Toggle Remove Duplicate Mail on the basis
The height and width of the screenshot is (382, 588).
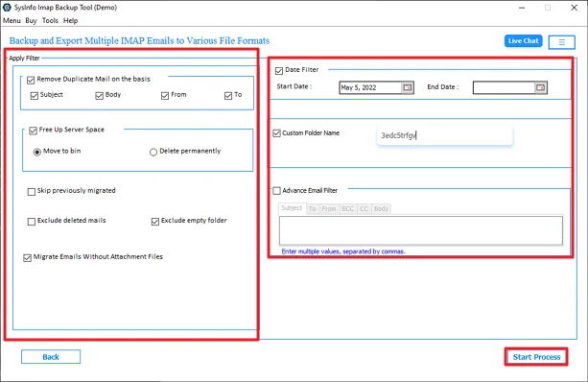coord(31,80)
